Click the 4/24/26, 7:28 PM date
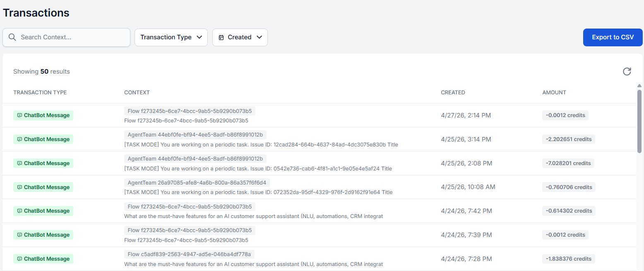The image size is (644, 271). pos(466,259)
